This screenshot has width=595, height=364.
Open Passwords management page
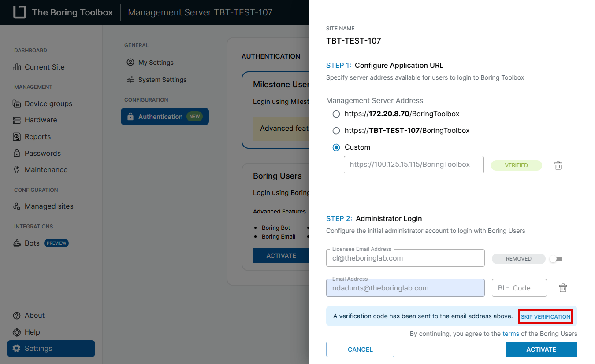tap(42, 153)
